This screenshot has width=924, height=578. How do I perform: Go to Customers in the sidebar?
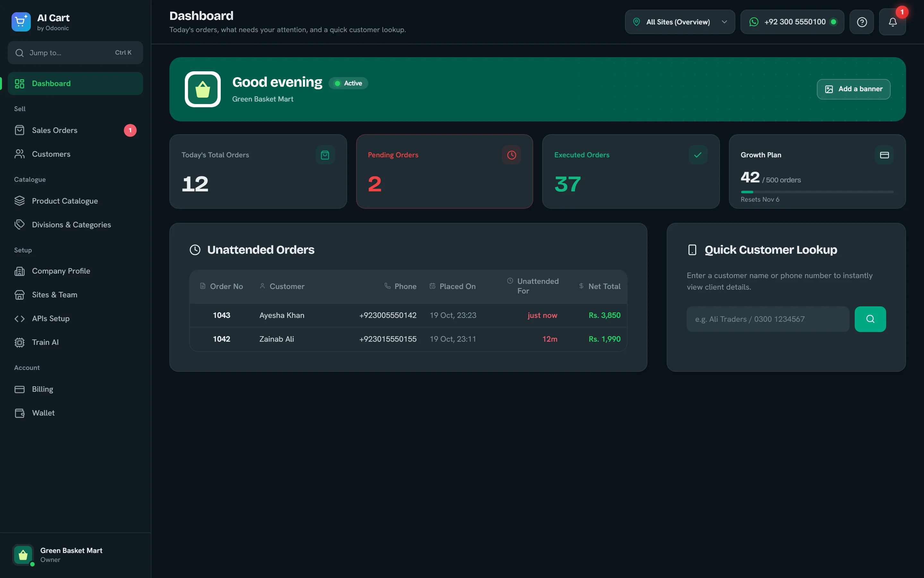point(75,154)
